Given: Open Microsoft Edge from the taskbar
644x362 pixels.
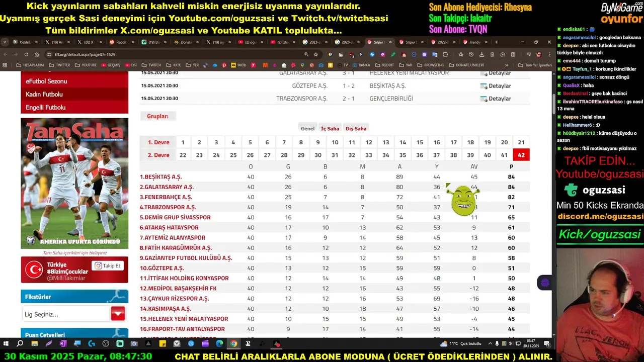Looking at the screenshot, I should pos(219,344).
